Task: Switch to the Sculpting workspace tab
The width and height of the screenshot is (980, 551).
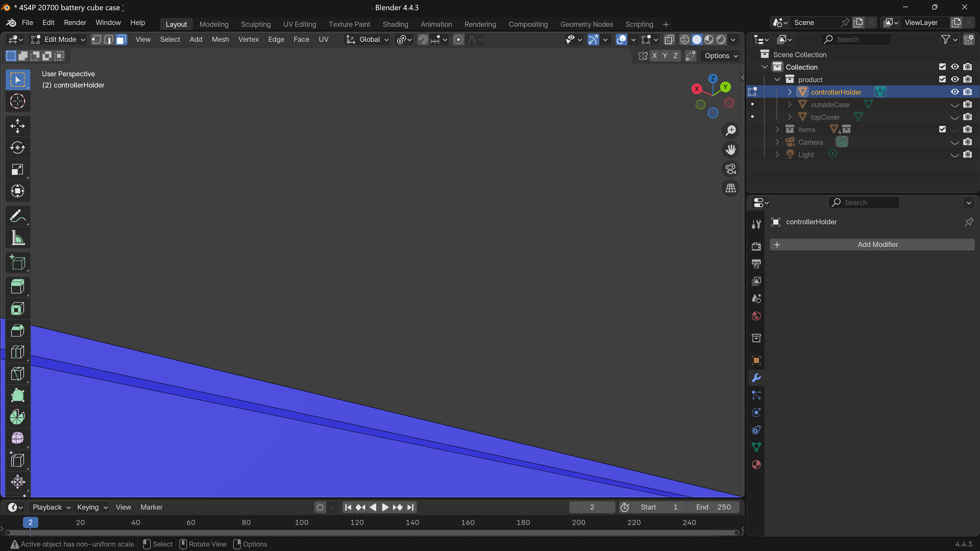Action: (256, 24)
